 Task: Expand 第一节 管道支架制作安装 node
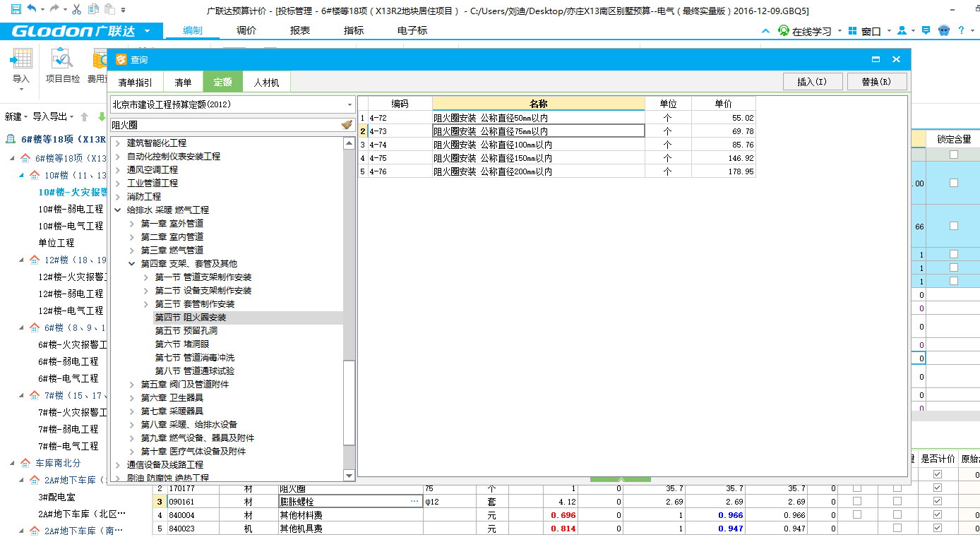(x=146, y=277)
